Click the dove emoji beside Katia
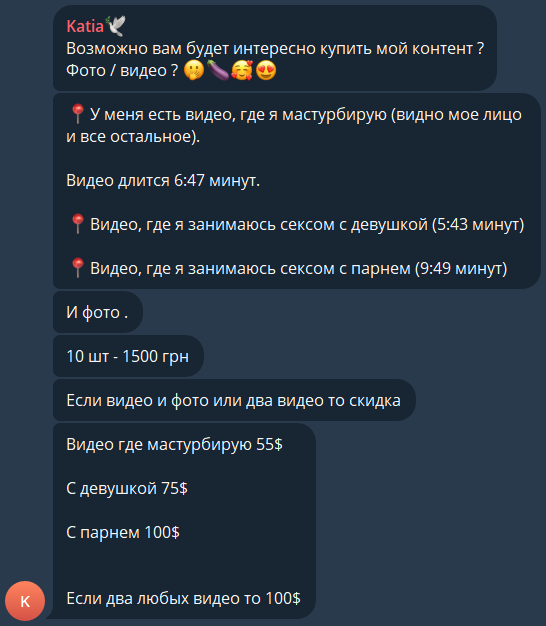The height and width of the screenshot is (626, 546). click(x=115, y=26)
